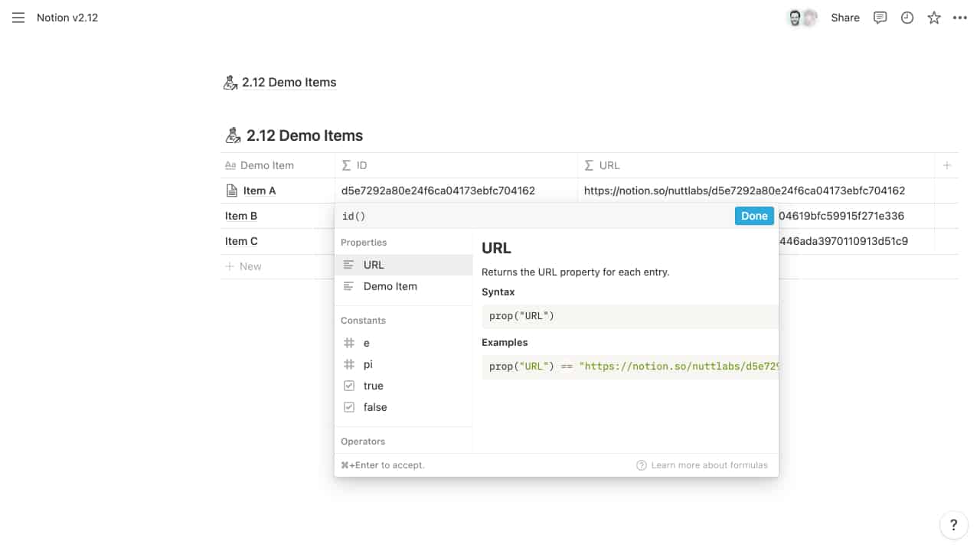Click the sigma icon in URL column header
This screenshot has width=980, height=551.
coord(589,165)
